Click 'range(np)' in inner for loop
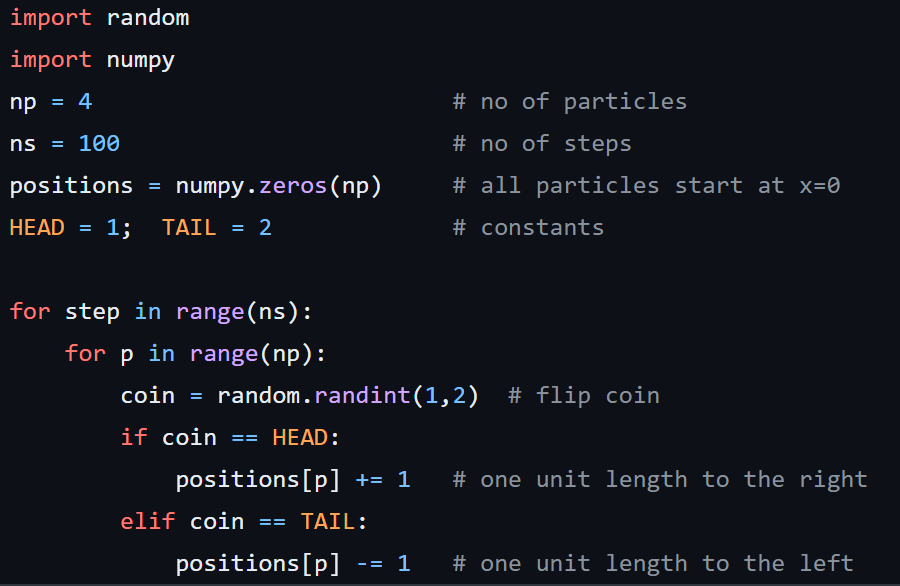The height and width of the screenshot is (586, 900). coord(252,354)
